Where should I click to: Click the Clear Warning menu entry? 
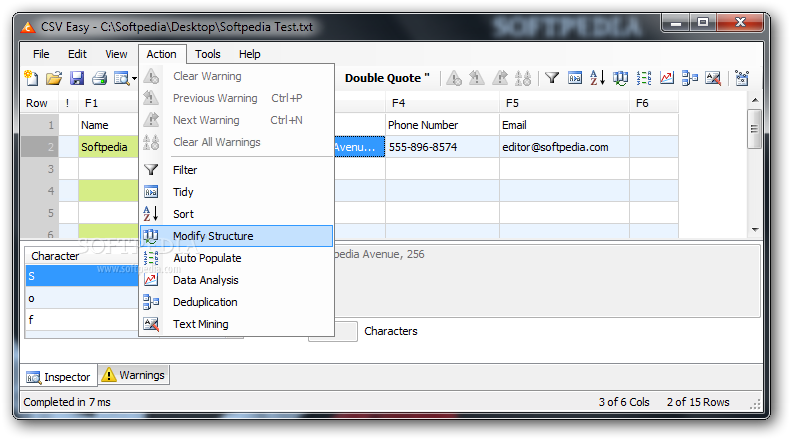point(236,76)
